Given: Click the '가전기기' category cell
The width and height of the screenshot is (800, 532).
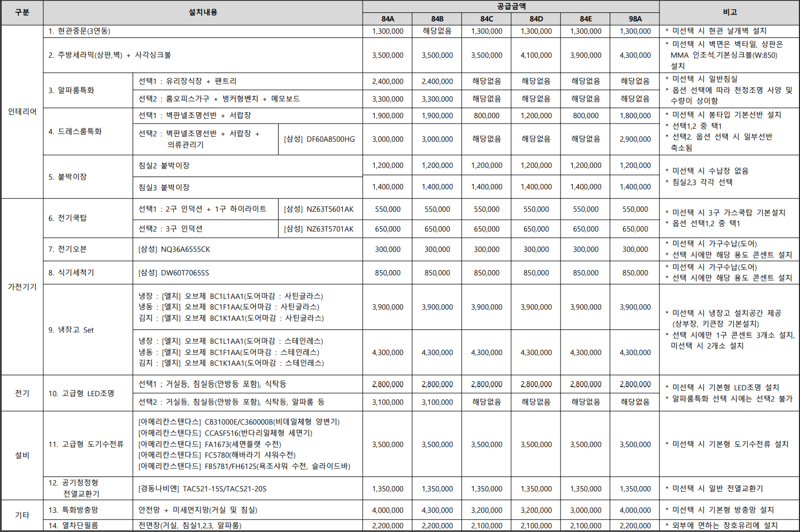Looking at the screenshot, I should (x=22, y=287).
